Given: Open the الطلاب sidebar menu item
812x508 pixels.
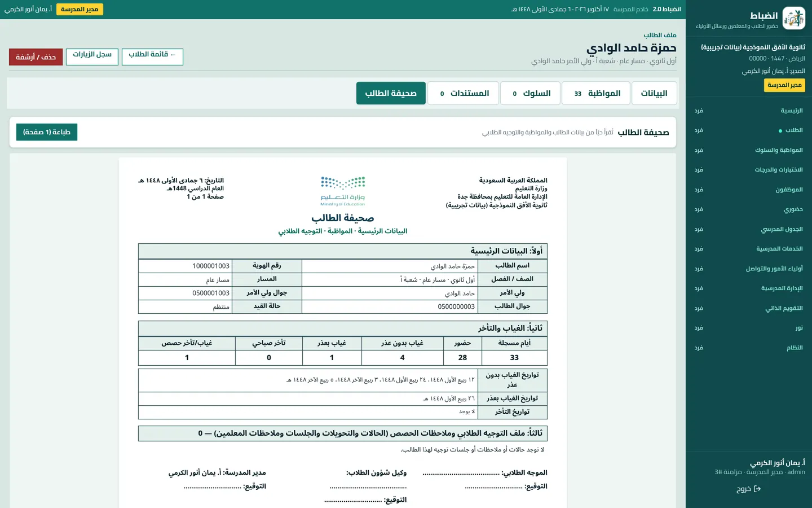Looking at the screenshot, I should pos(794,130).
